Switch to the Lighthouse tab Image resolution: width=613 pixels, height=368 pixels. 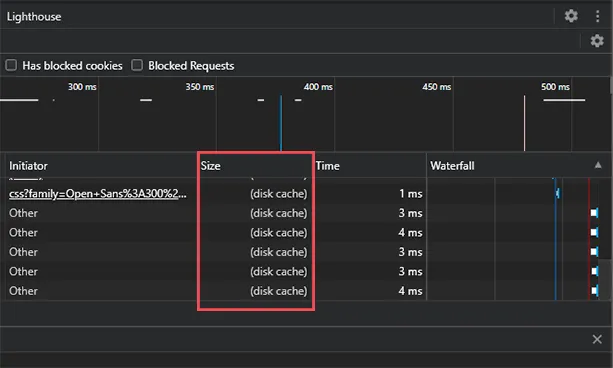coord(34,16)
